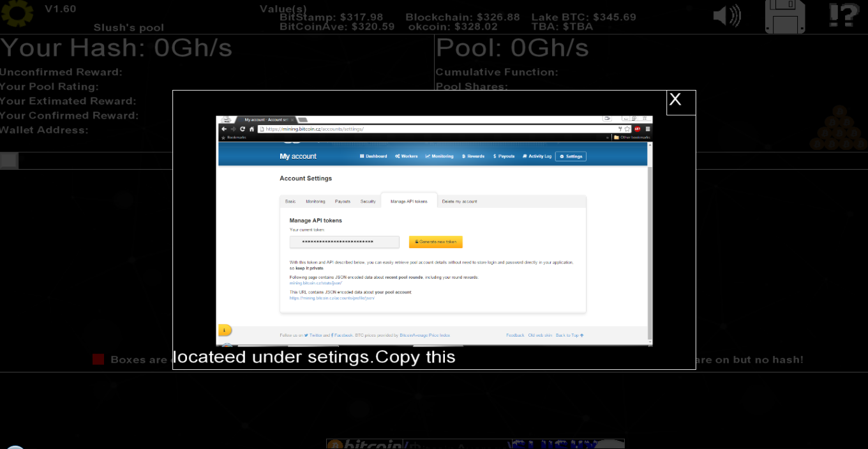Click Dashboard in the tutorial screenshot

[373, 156]
